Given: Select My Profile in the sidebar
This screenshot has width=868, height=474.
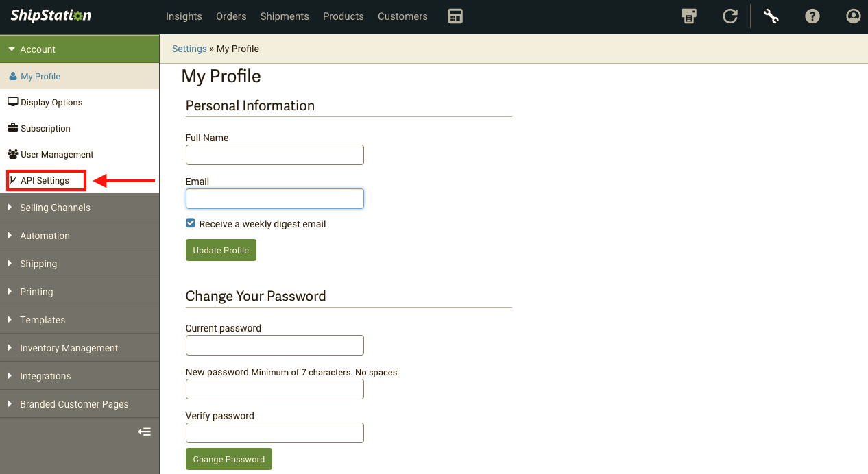Looking at the screenshot, I should pyautogui.click(x=80, y=76).
